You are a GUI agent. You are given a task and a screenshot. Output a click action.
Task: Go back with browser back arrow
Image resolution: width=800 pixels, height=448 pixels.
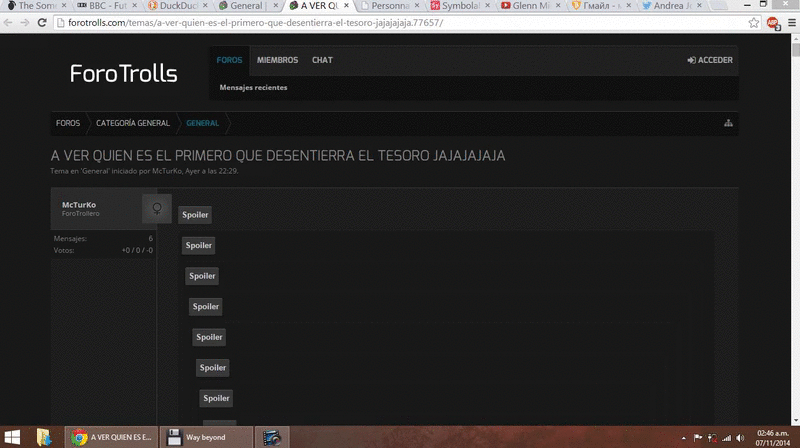8,22
